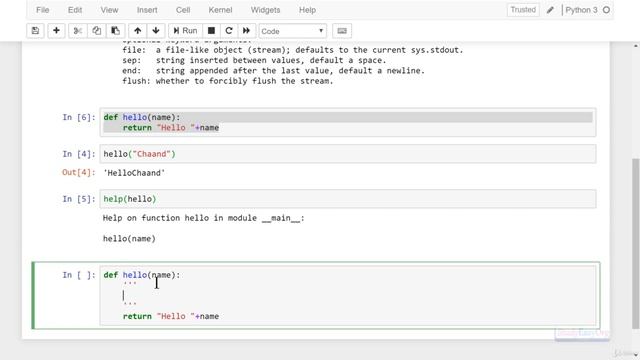The width and height of the screenshot is (640, 360).
Task: Paste cells below icon
Action: point(116,31)
